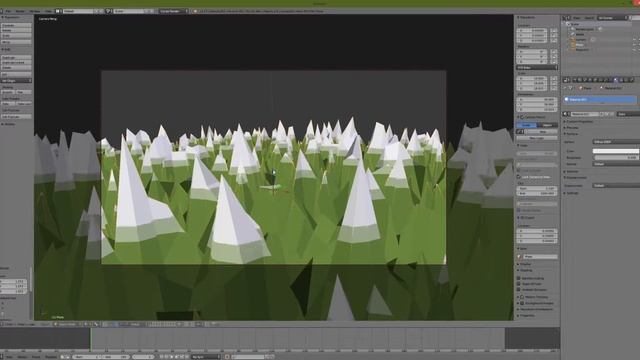This screenshot has height=360, width=640.
Task: Click the Mirror button
Action: coord(16,42)
